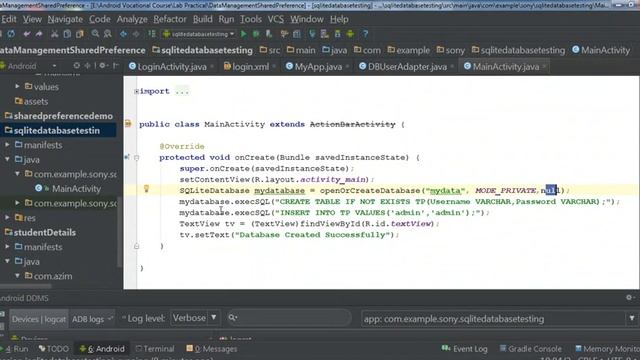This screenshot has width=640, height=360.
Task: Click the scroll-from-source target icon
Action: [76, 66]
